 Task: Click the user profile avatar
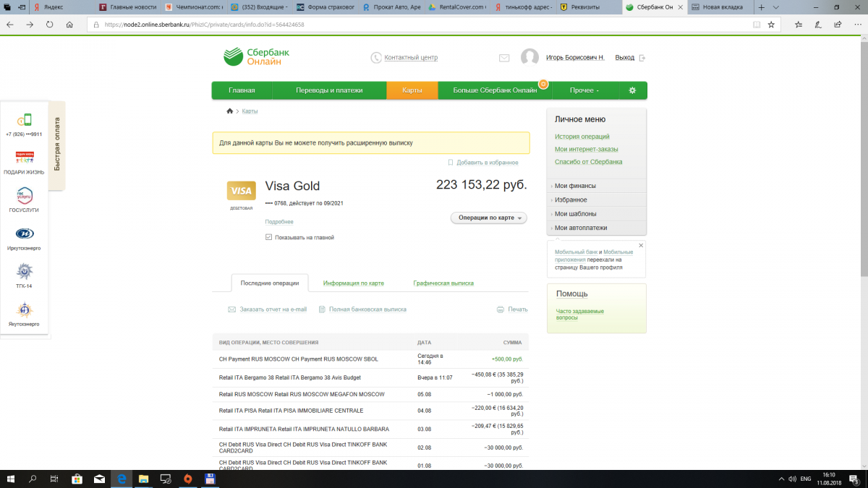tap(529, 57)
